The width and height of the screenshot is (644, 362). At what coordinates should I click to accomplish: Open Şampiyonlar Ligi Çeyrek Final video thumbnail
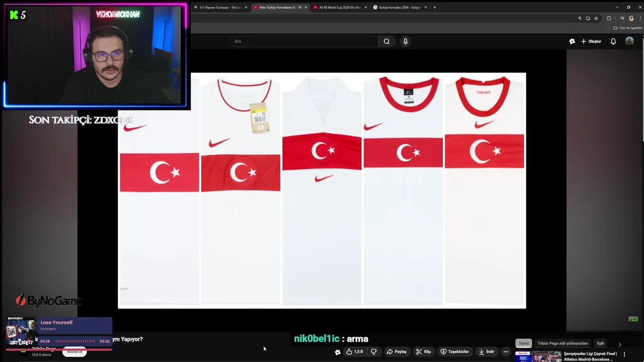538,356
